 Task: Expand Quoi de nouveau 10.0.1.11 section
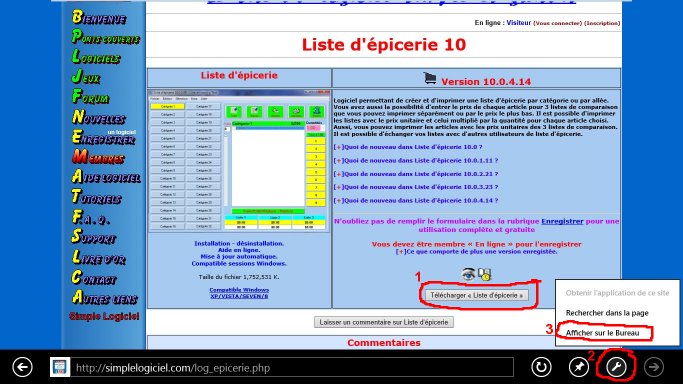[x=416, y=161]
